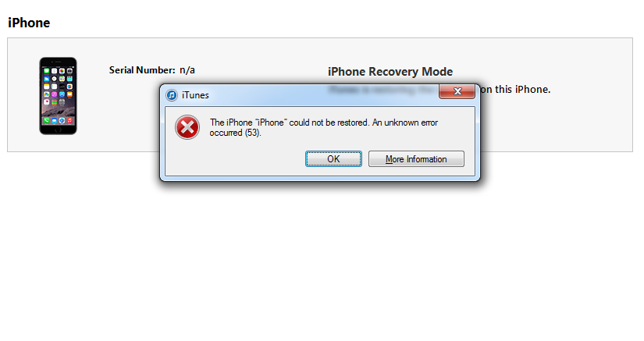The image size is (644, 341).
Task: Click the iPhone device thumbnail image
Action: (x=58, y=96)
